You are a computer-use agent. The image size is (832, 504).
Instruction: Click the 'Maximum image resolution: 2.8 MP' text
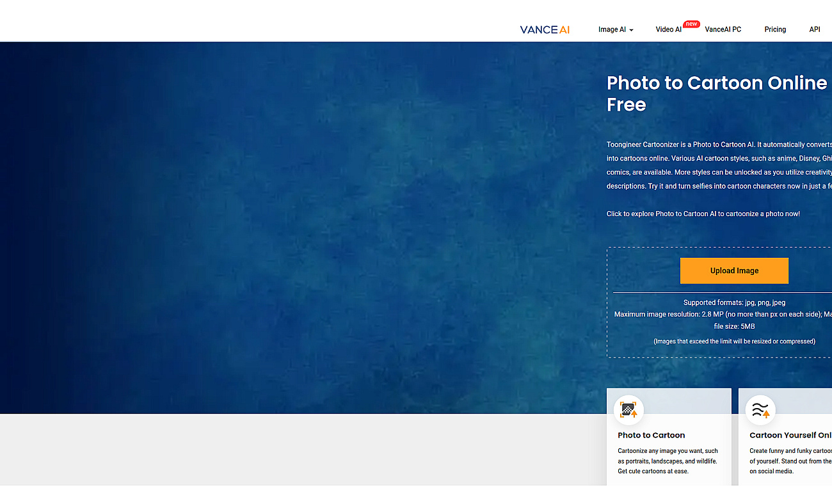723,320
